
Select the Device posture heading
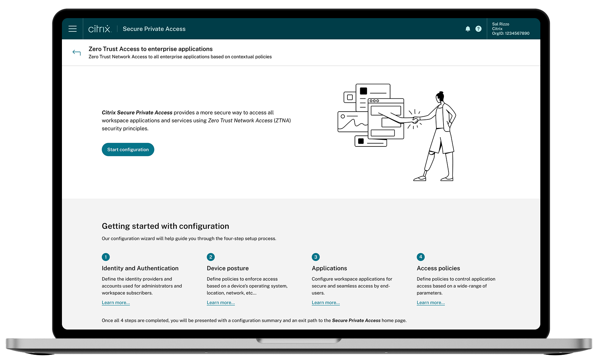click(x=228, y=268)
